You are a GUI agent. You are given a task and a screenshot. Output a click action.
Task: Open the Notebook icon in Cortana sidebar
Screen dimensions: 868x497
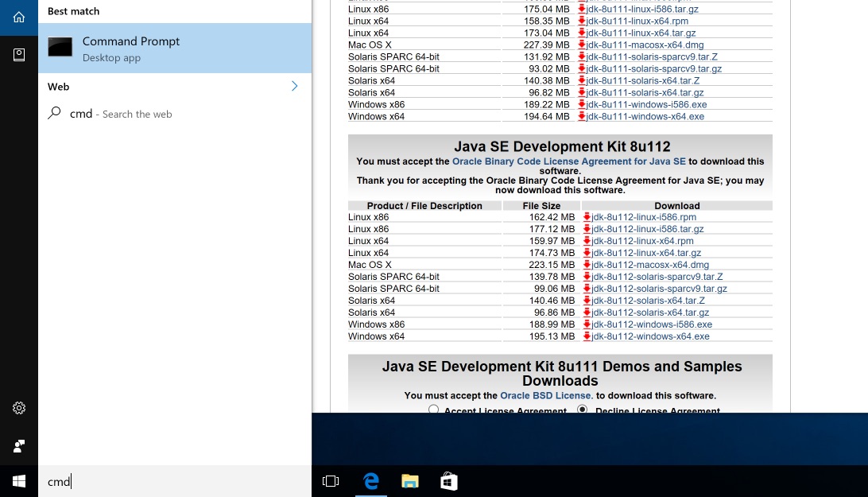pyautogui.click(x=19, y=54)
